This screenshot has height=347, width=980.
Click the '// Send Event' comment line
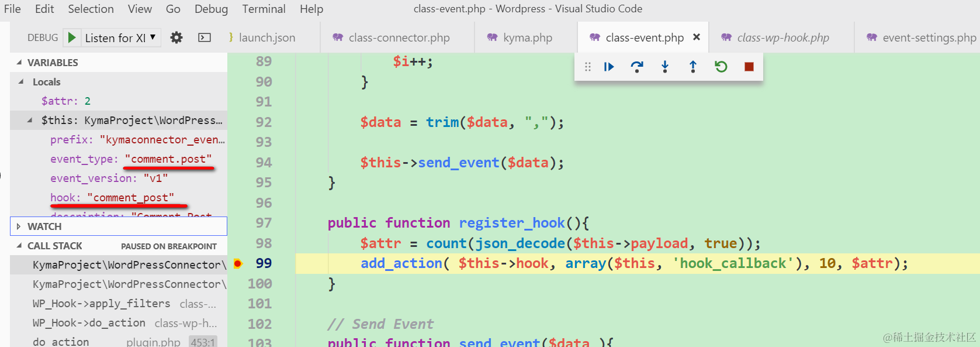(x=380, y=324)
